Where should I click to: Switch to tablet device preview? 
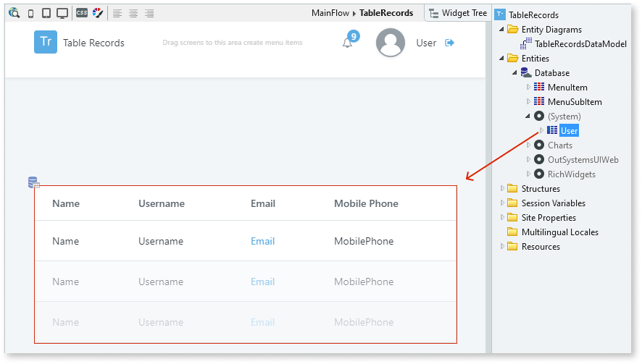tap(46, 13)
